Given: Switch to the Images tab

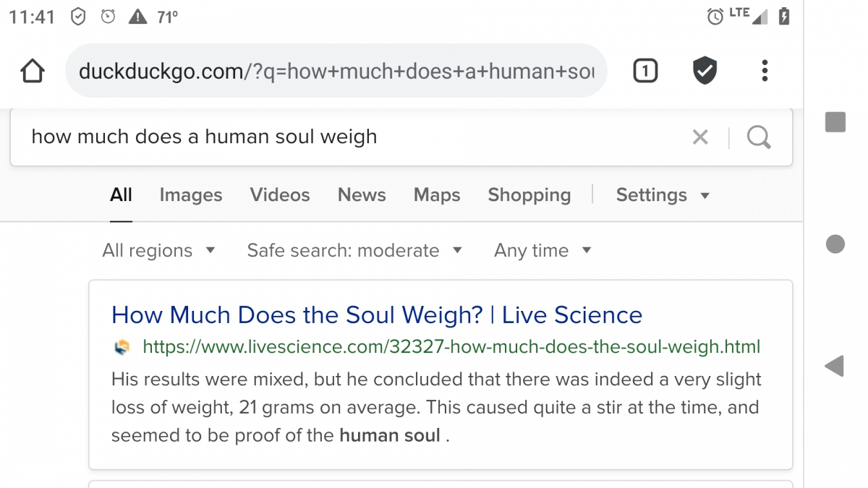Looking at the screenshot, I should coord(191,195).
